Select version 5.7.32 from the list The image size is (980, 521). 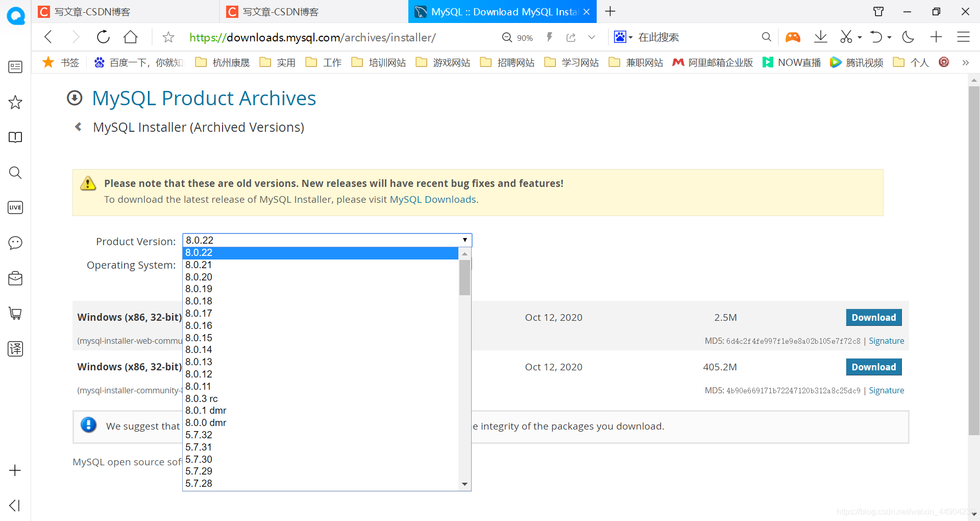[x=199, y=435]
